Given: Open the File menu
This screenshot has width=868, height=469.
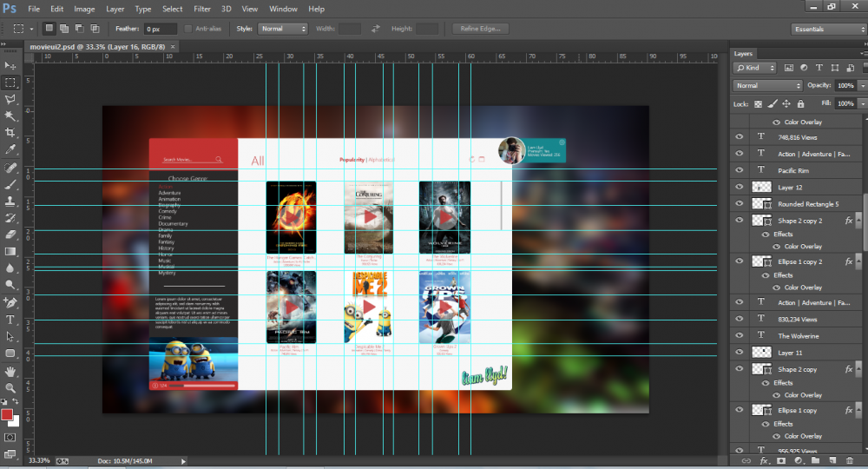Looking at the screenshot, I should point(34,9).
